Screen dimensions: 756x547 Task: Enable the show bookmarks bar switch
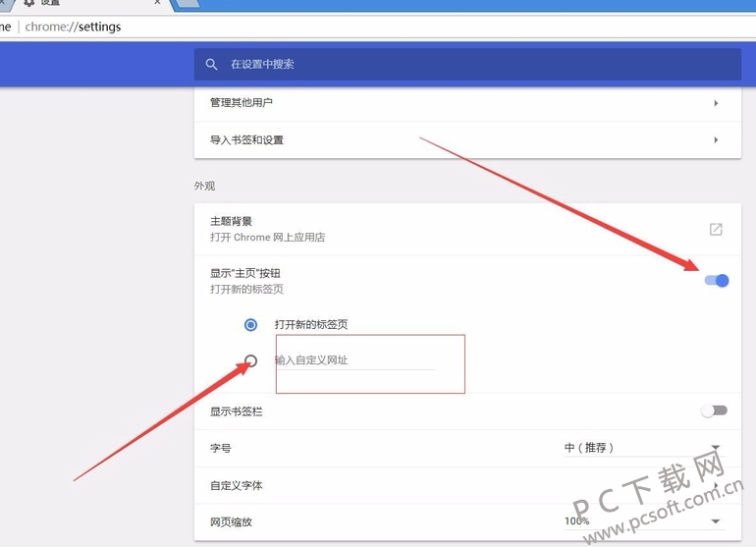(x=715, y=410)
